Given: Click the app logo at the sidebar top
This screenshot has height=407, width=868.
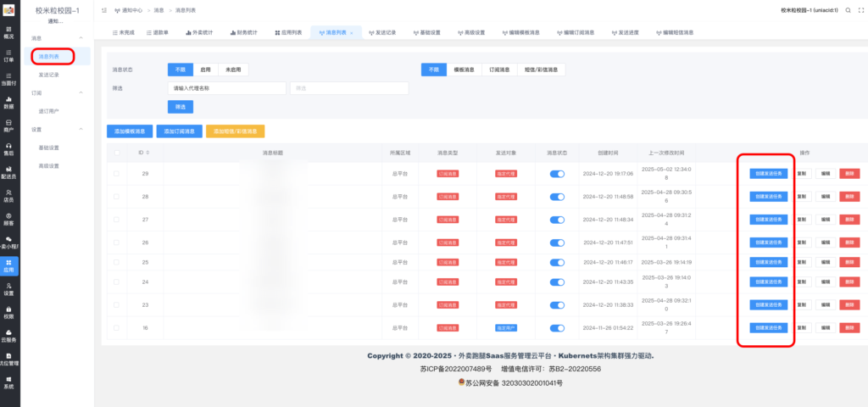Looking at the screenshot, I should pos(8,9).
